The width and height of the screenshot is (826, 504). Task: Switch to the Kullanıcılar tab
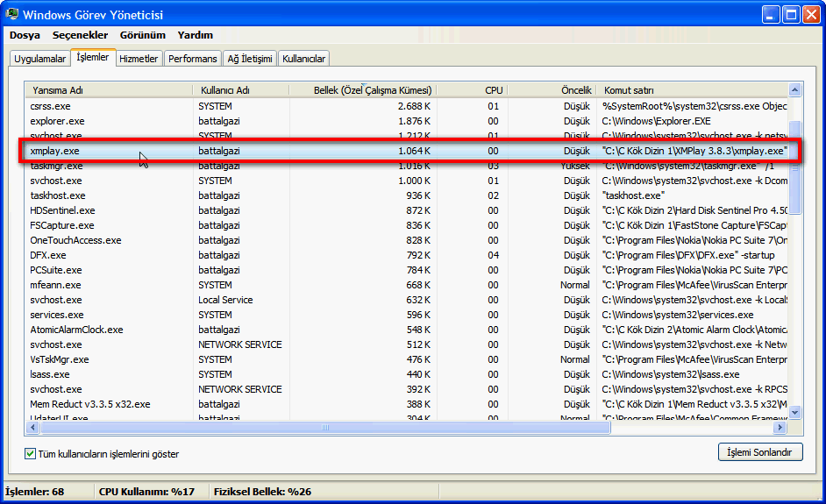click(x=304, y=59)
